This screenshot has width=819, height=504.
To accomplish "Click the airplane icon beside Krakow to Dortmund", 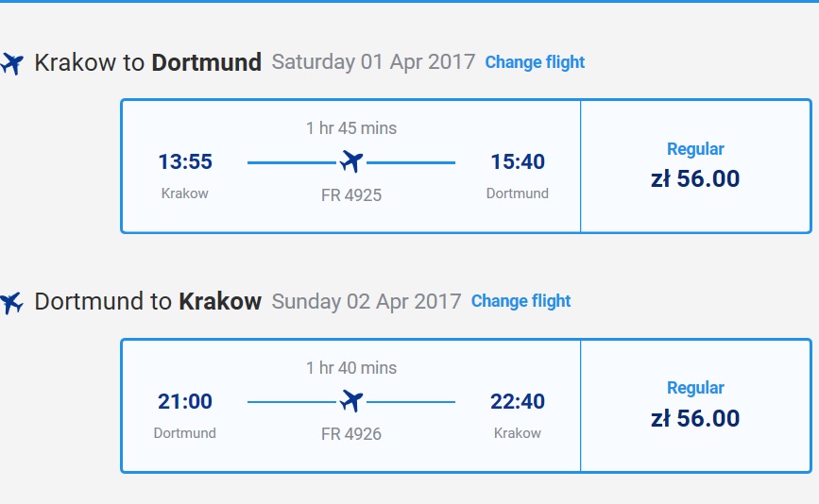I will [x=11, y=63].
